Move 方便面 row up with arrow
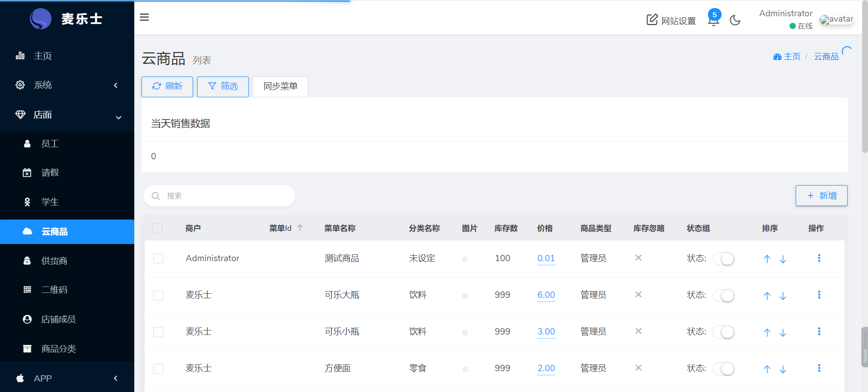The height and width of the screenshot is (392, 868). pos(767,369)
